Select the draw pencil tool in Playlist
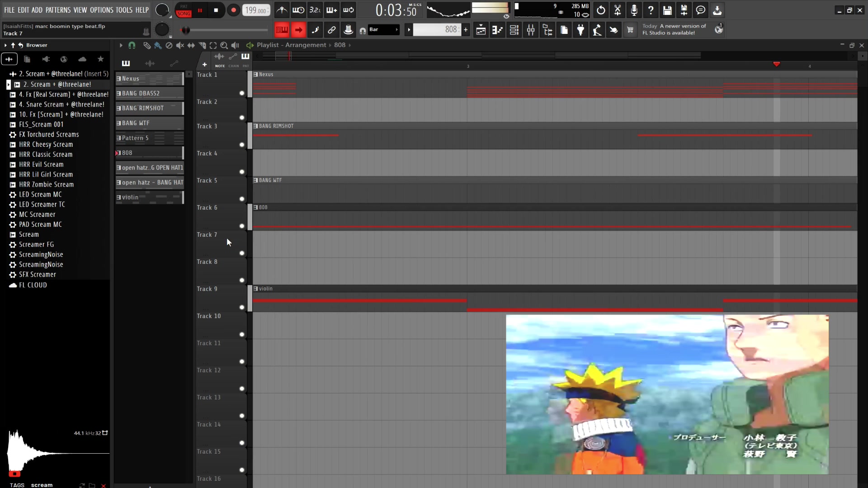This screenshot has width=868, height=488. 147,45
